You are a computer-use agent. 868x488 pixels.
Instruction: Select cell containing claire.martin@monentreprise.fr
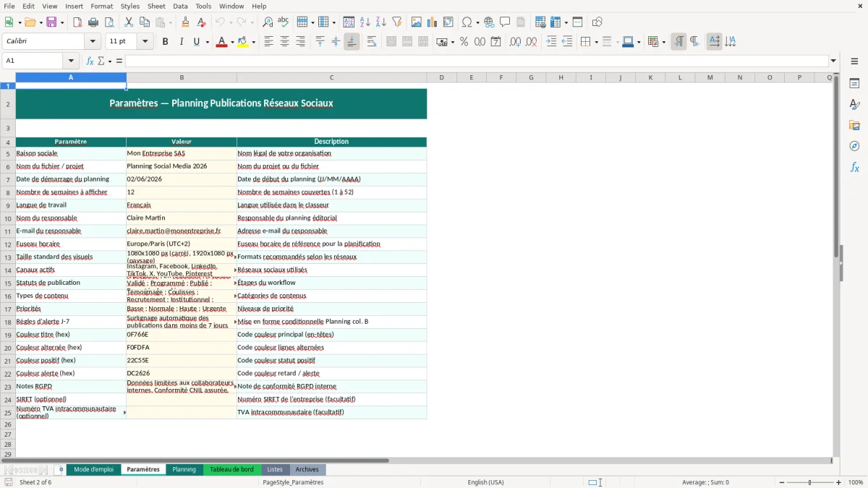[181, 231]
